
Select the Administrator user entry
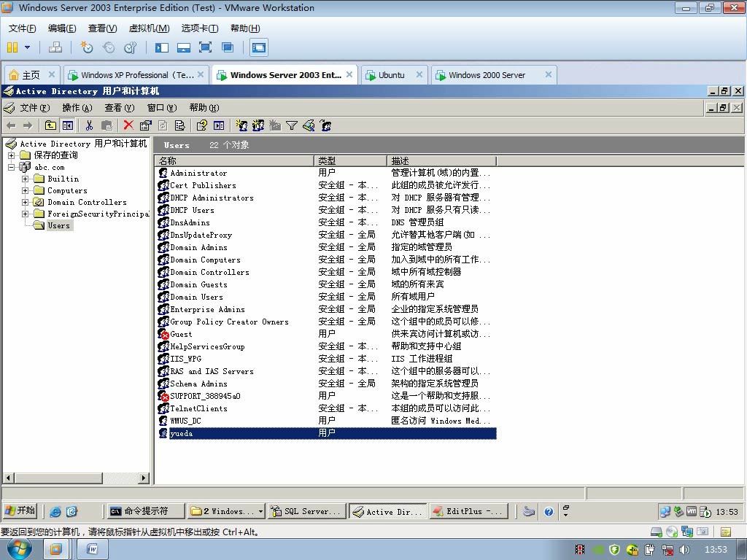click(x=198, y=174)
